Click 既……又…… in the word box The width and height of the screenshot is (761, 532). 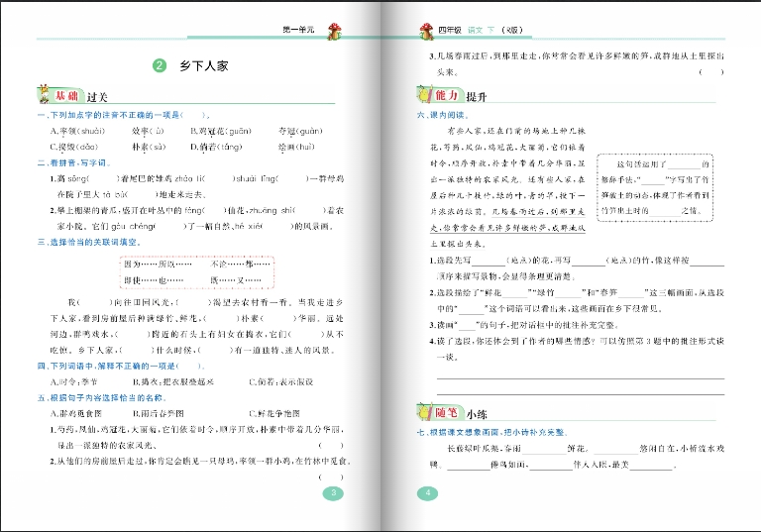(236, 280)
